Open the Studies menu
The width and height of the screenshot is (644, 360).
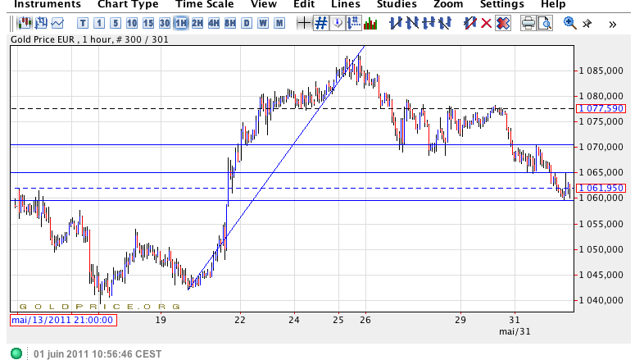[397, 4]
